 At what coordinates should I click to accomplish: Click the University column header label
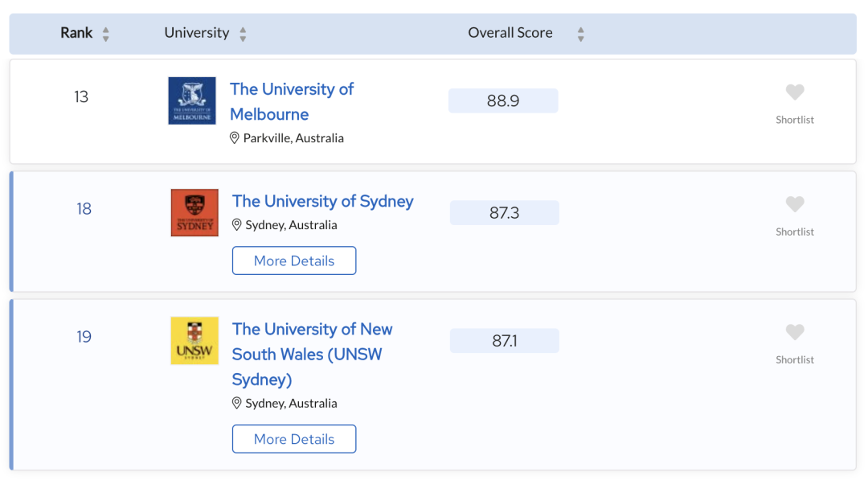pyautogui.click(x=197, y=33)
